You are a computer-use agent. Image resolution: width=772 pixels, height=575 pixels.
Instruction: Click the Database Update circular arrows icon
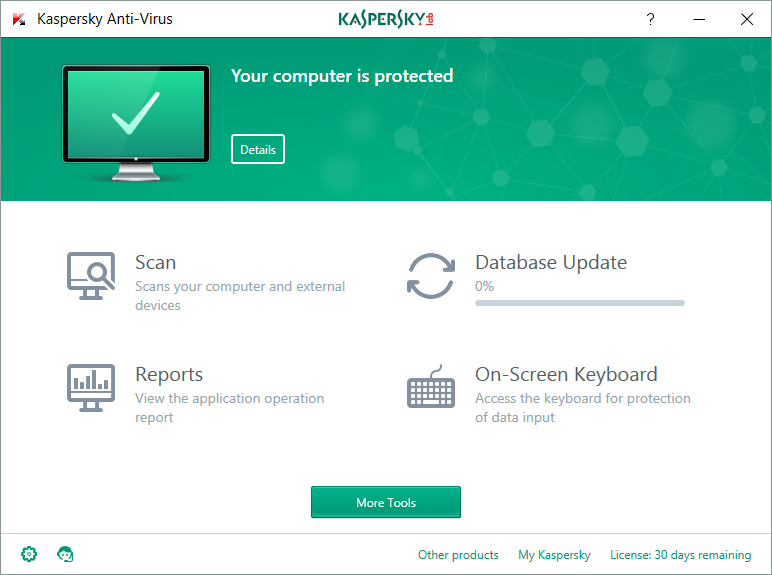(431, 275)
